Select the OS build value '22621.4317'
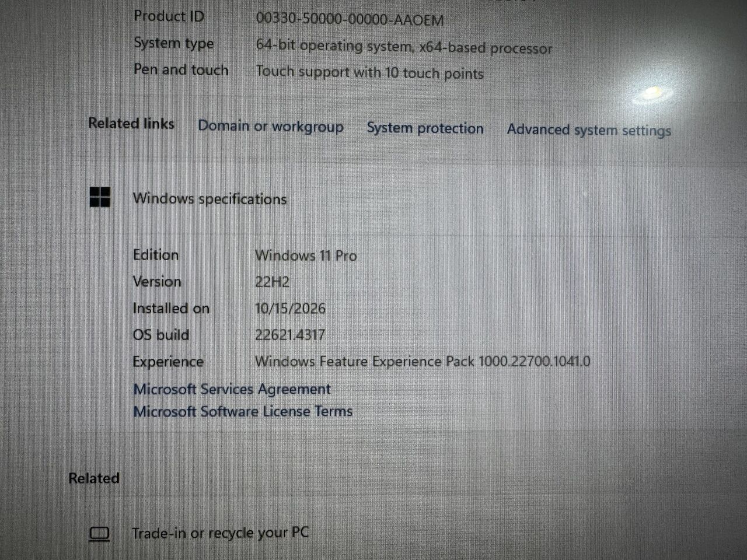This screenshot has width=747, height=560. 290,335
